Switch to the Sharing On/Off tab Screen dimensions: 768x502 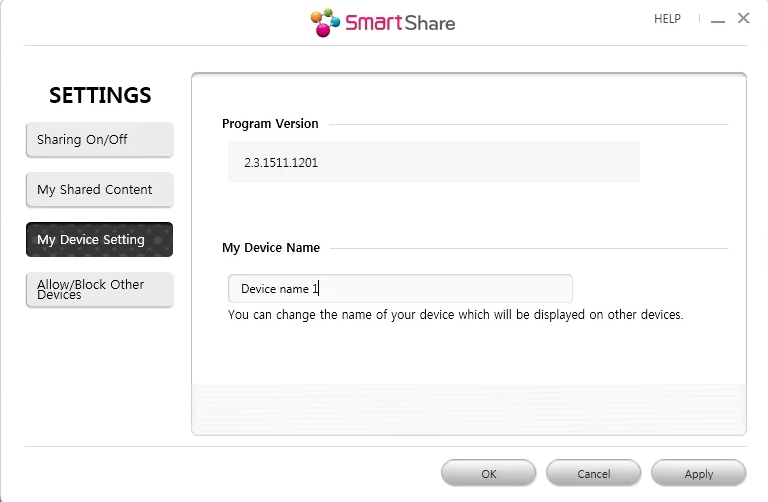tap(99, 140)
